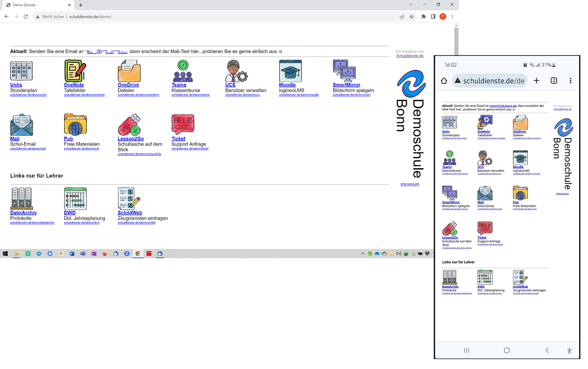Screen dimensions: 588x369
Task: Open a new browser tab
Action: (81, 5)
